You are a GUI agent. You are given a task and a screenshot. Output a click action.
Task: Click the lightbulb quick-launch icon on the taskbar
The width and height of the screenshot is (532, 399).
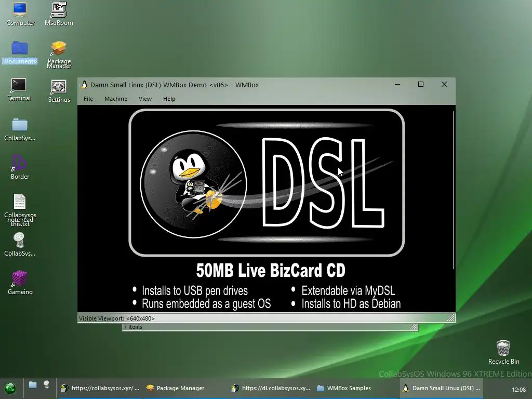[x=46, y=384]
